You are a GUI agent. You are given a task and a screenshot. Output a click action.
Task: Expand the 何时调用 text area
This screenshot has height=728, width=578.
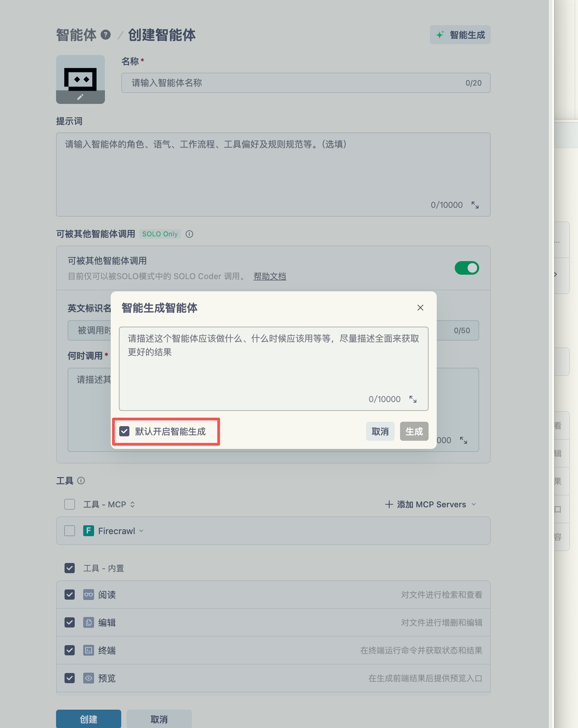[463, 440]
